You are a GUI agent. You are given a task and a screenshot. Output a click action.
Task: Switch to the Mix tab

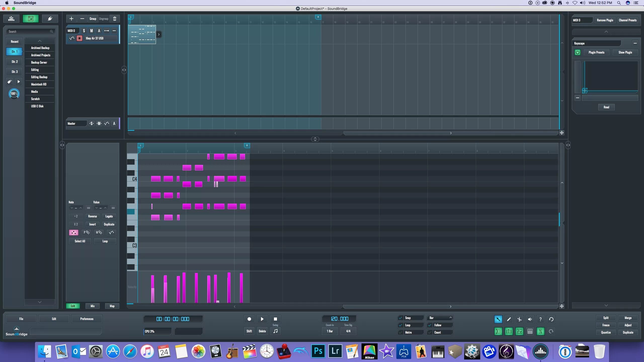tap(93, 306)
